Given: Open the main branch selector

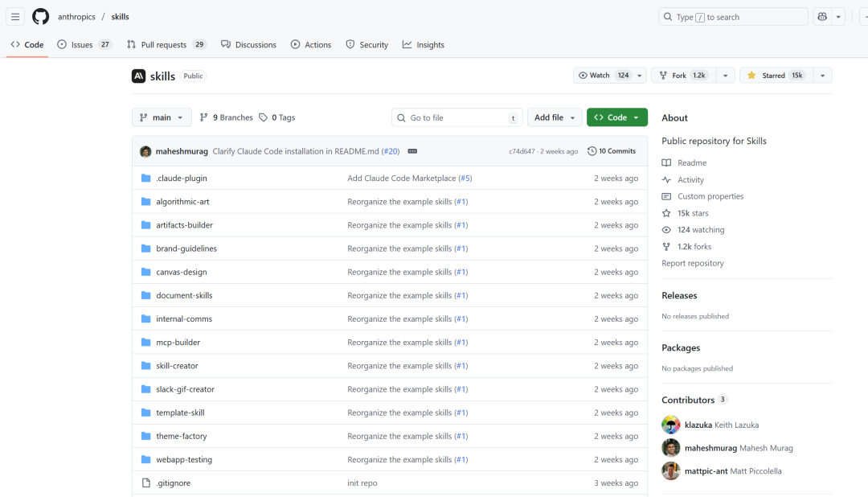Looking at the screenshot, I should [162, 117].
